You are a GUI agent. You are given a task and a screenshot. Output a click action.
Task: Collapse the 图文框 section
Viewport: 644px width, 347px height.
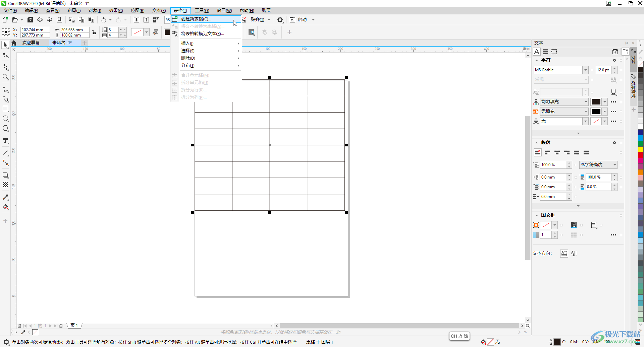[x=537, y=215]
